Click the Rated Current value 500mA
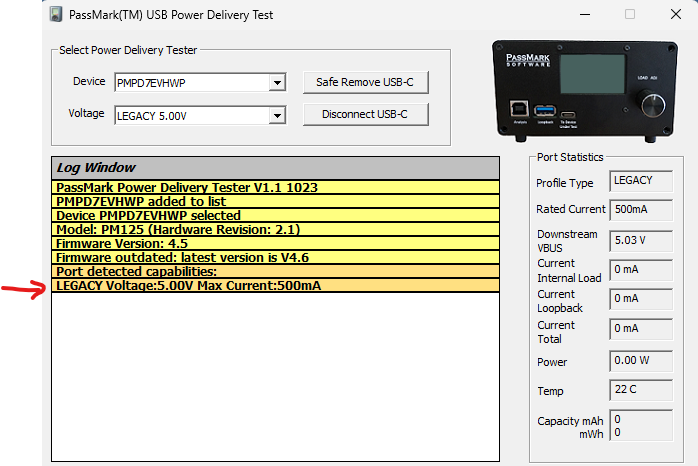 point(641,210)
